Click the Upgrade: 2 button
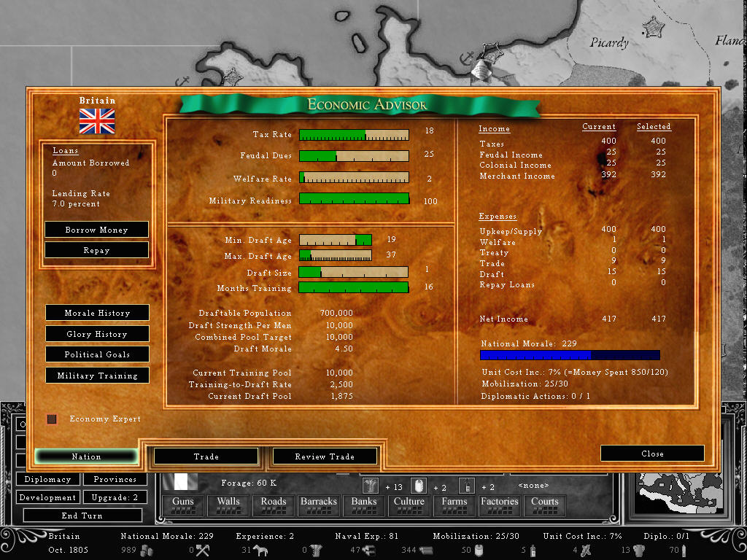The height and width of the screenshot is (560, 747). coord(115,497)
